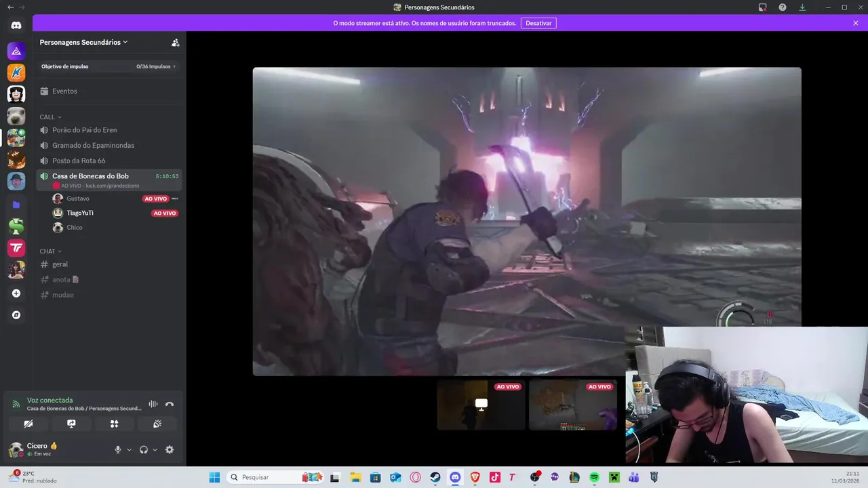Open the mudae text channel
This screenshot has width=868, height=488.
(x=109, y=295)
